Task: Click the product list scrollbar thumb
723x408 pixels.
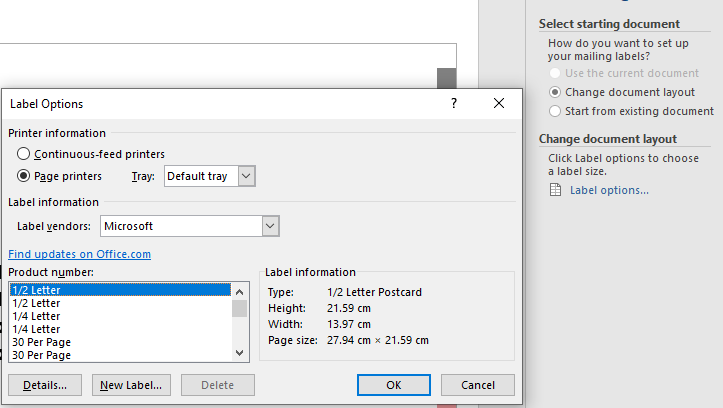Action: [x=239, y=308]
